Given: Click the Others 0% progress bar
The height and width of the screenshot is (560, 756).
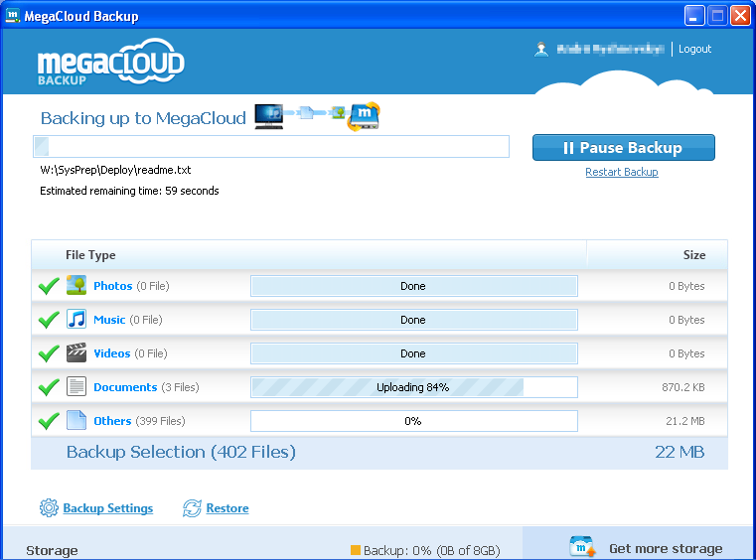Looking at the screenshot, I should coord(414,421).
